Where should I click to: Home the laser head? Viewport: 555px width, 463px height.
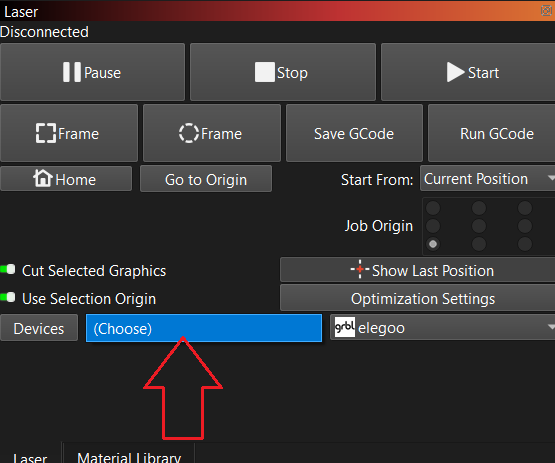[66, 179]
